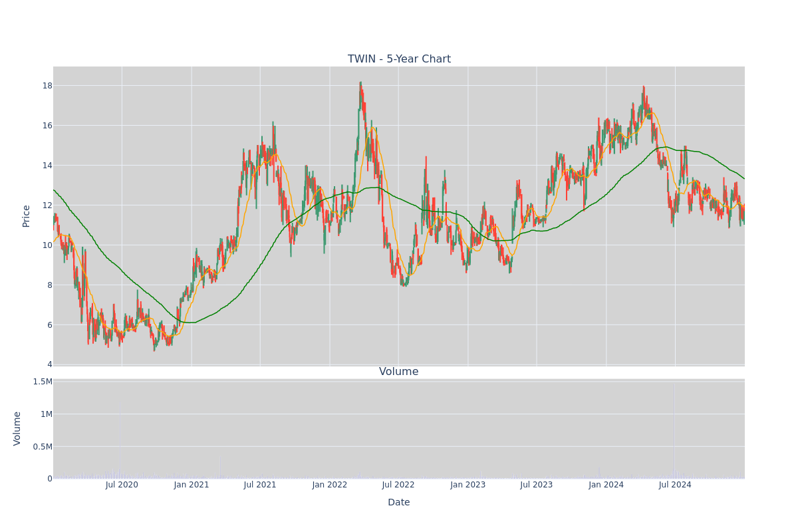
Task: Click the volume tick label '0.5M'
Action: coord(43,447)
